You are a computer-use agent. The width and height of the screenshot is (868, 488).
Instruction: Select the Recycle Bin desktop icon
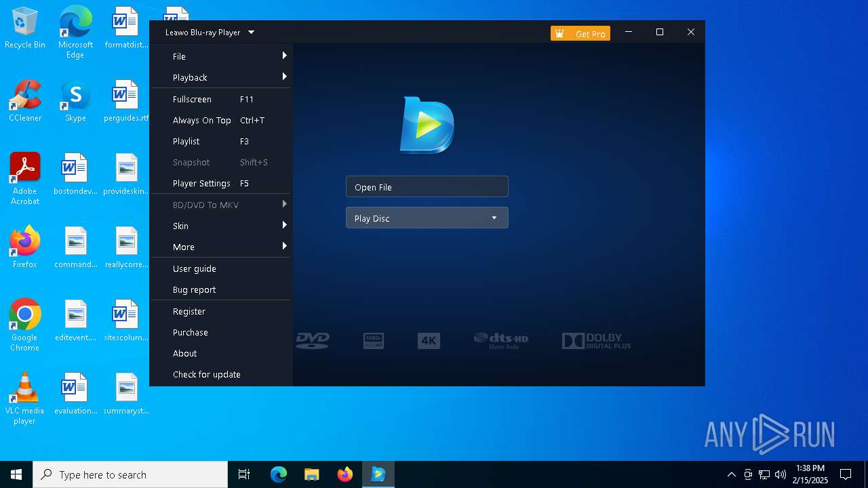tap(25, 28)
